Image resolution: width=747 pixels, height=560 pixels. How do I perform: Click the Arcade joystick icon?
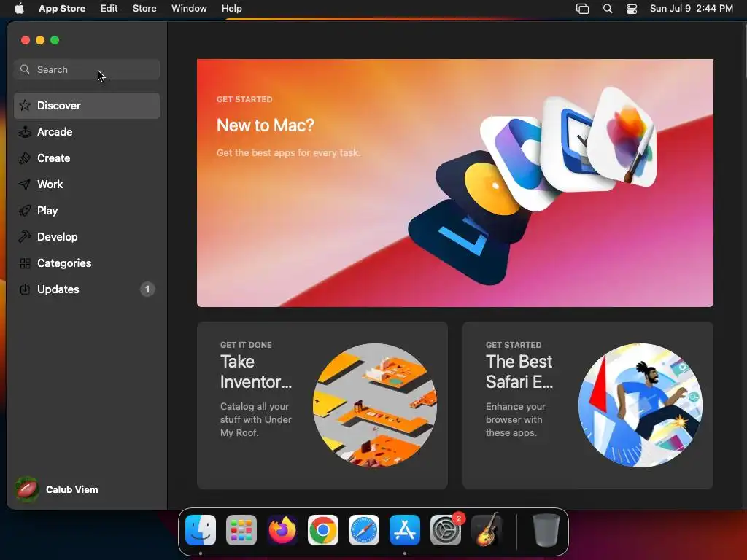[25, 132]
